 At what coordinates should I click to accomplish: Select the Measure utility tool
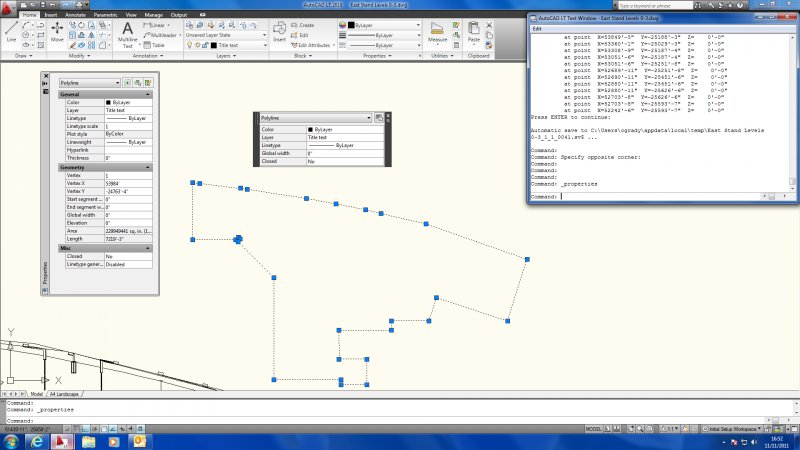[437, 32]
